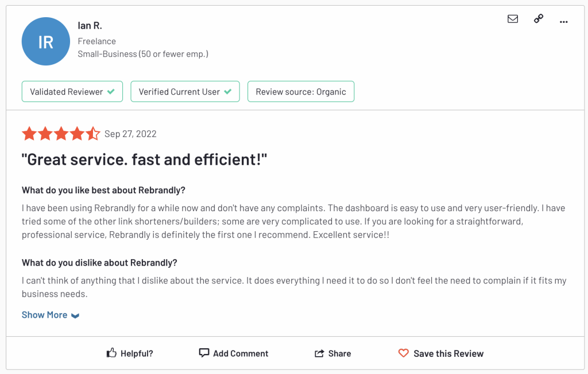
Task: Click the envelope email icon
Action: point(513,19)
